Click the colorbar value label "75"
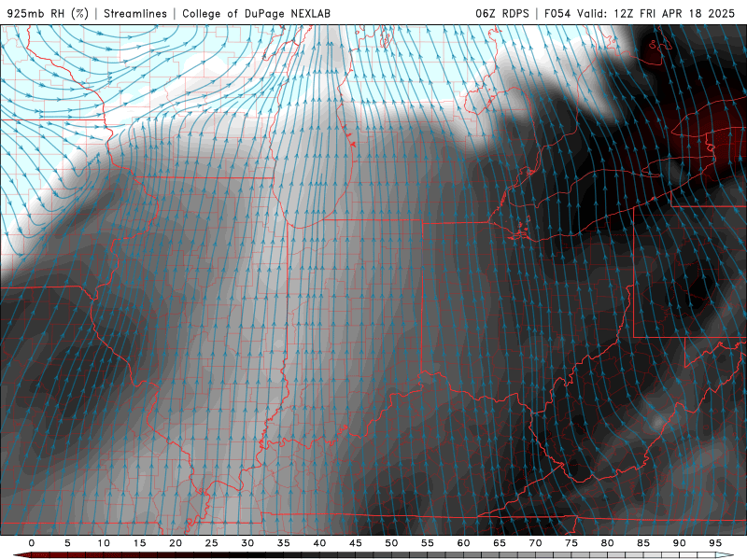Screen dimensions: 747x560 click(x=571, y=543)
